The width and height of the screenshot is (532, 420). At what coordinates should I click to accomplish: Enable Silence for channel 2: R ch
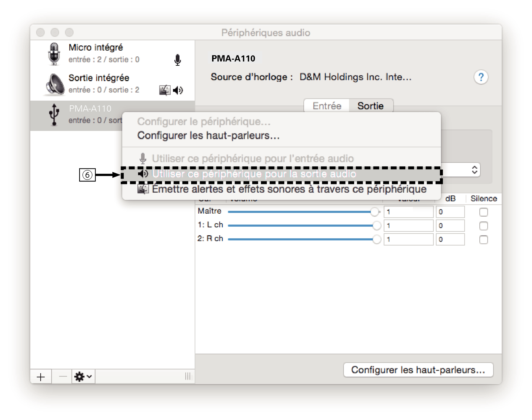484,239
